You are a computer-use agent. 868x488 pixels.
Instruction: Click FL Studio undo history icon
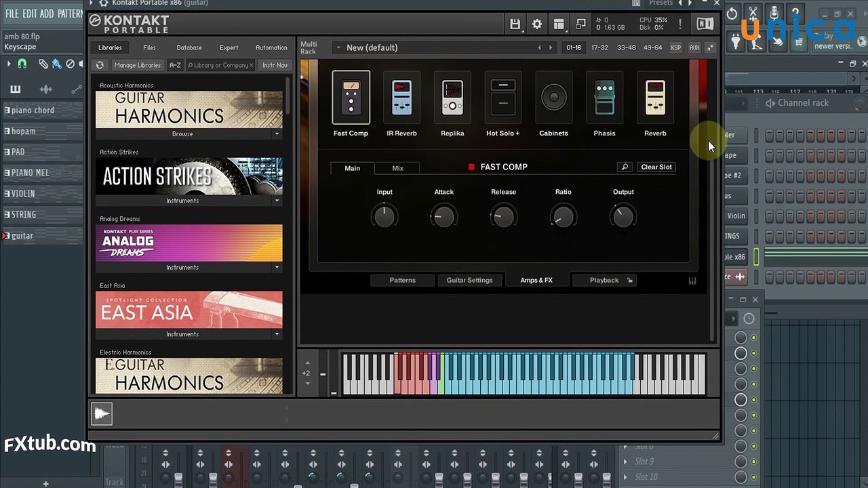click(x=732, y=14)
